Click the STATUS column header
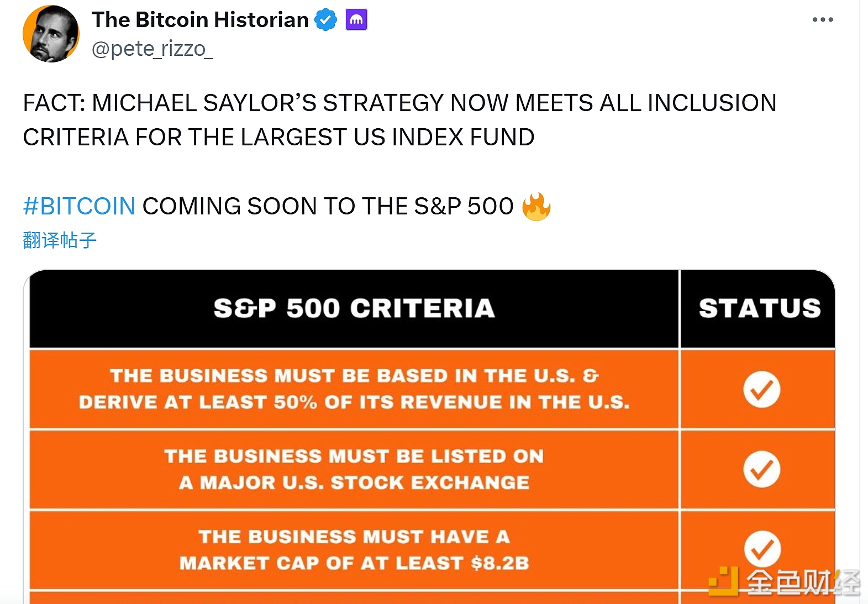 click(760, 308)
